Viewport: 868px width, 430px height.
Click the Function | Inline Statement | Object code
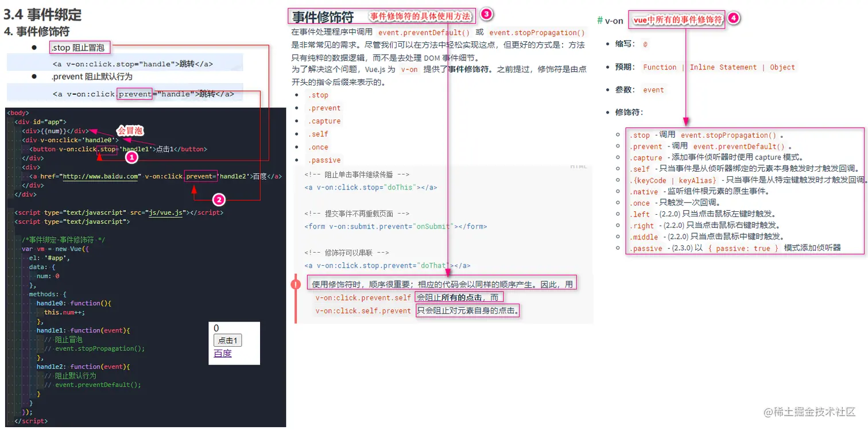coord(719,67)
